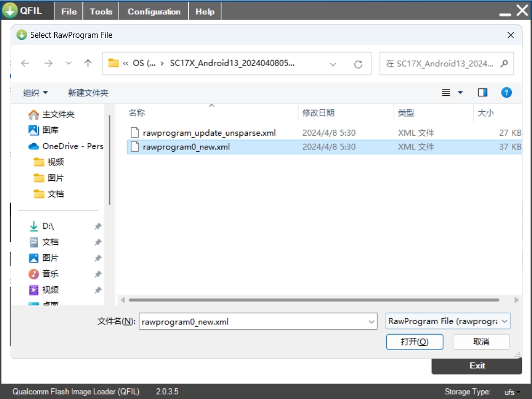Go back with the left arrow
The width and height of the screenshot is (532, 399).
click(25, 63)
